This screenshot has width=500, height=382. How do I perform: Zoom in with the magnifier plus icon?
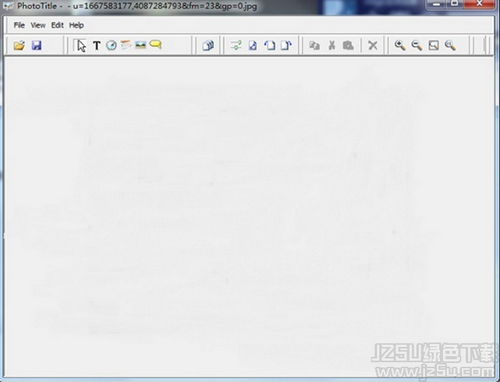400,45
